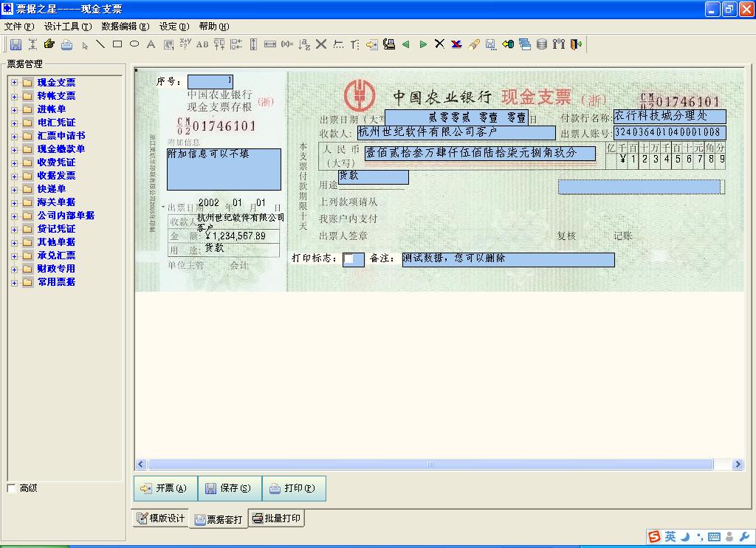Expand the 现金支票 tree node
The image size is (756, 548).
coord(14,83)
